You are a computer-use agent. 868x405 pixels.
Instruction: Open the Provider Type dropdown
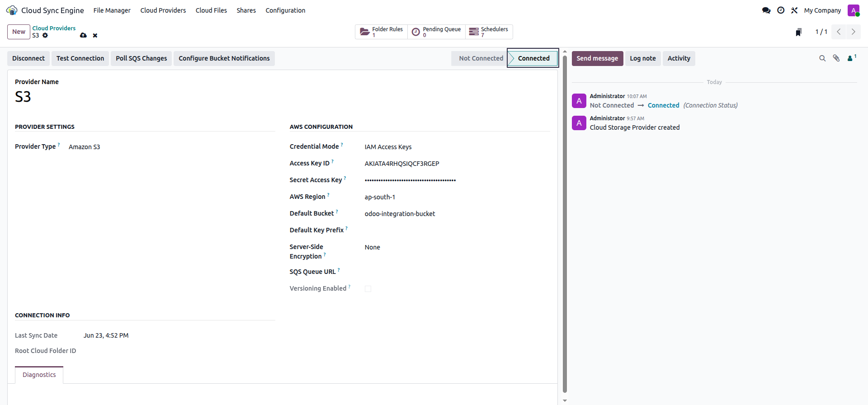(x=172, y=147)
